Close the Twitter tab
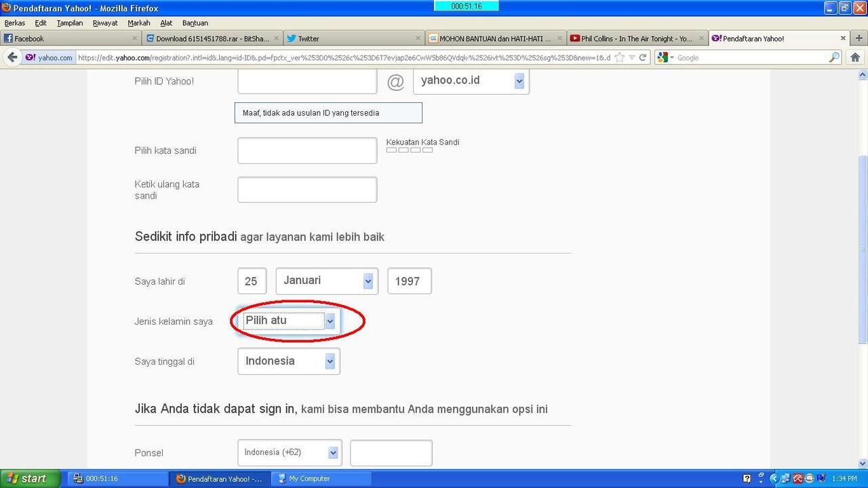 click(418, 39)
